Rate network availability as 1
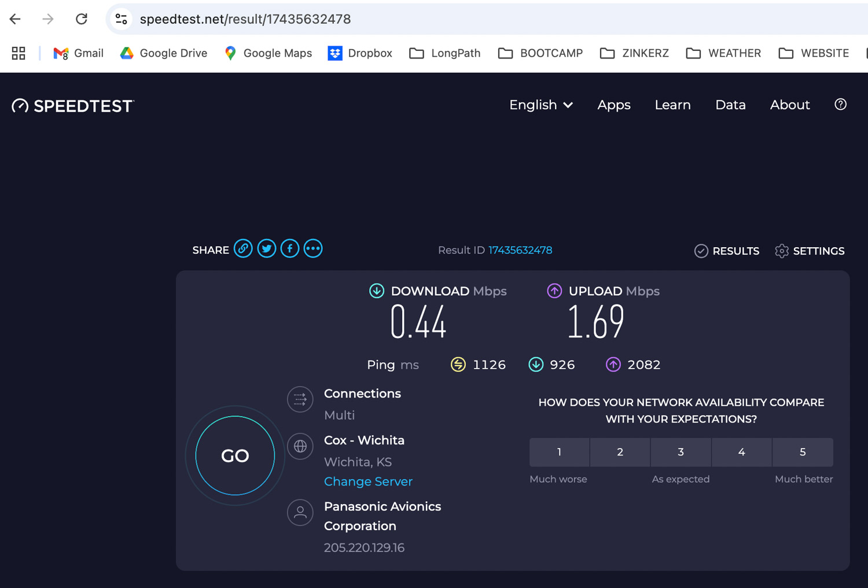 tap(559, 452)
